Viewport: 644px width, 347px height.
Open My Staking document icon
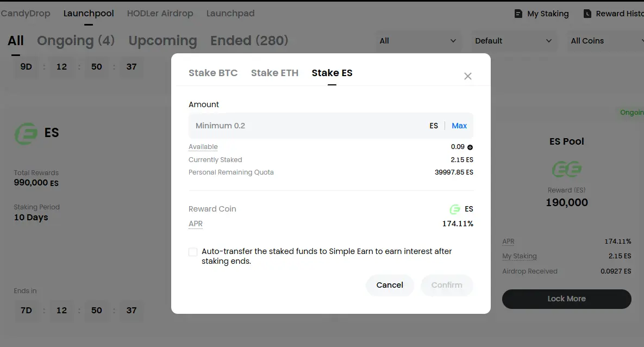click(x=518, y=14)
